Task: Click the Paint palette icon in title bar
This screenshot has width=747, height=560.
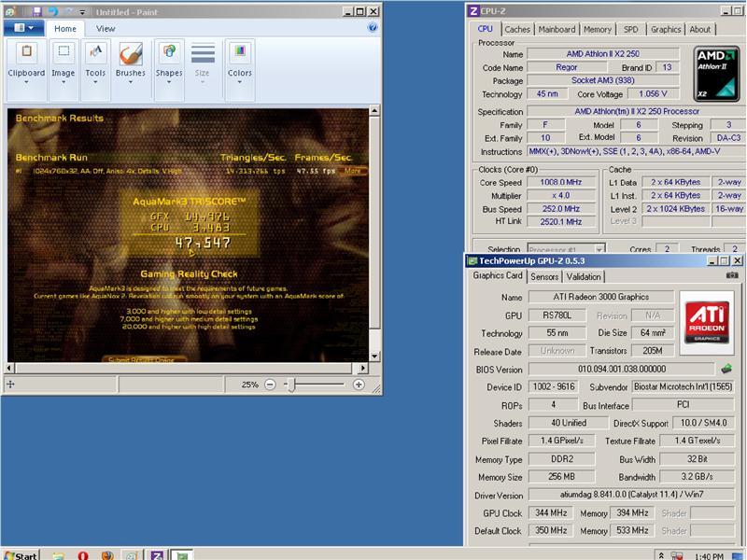Action: [x=10, y=11]
